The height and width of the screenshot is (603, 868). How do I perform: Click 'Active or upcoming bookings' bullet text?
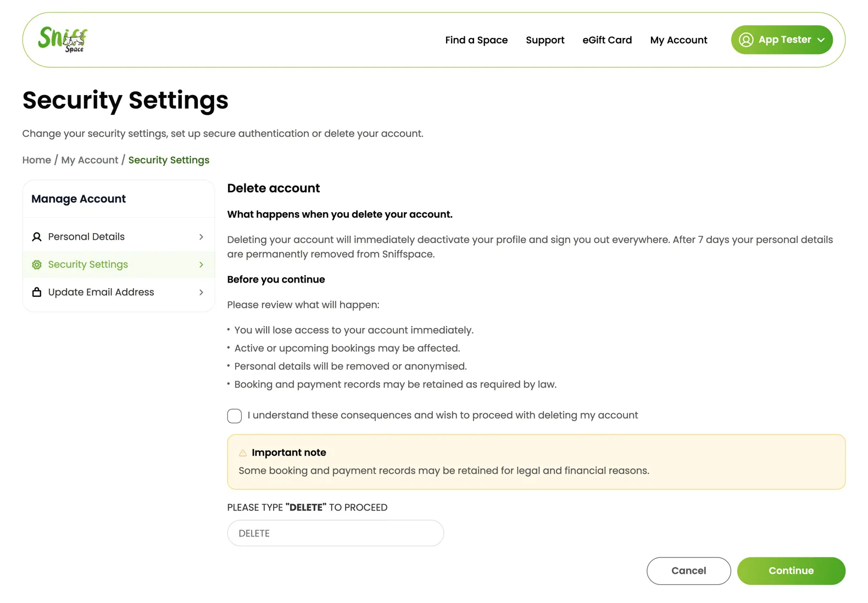[347, 348]
